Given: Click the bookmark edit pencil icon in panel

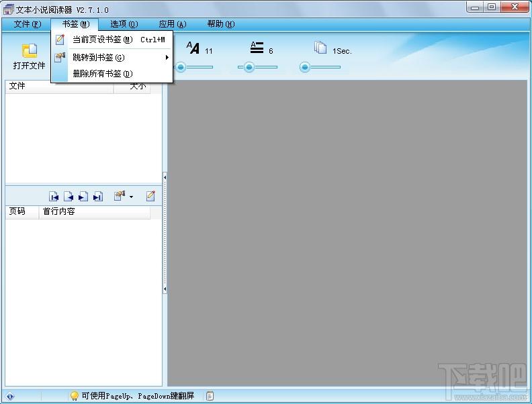Looking at the screenshot, I should click(x=150, y=196).
